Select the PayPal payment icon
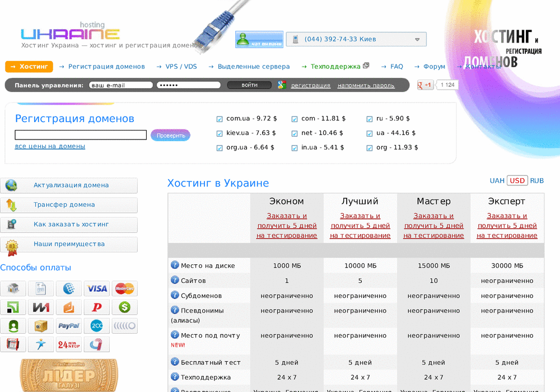Image resolution: width=560 pixels, height=392 pixels. tap(69, 325)
